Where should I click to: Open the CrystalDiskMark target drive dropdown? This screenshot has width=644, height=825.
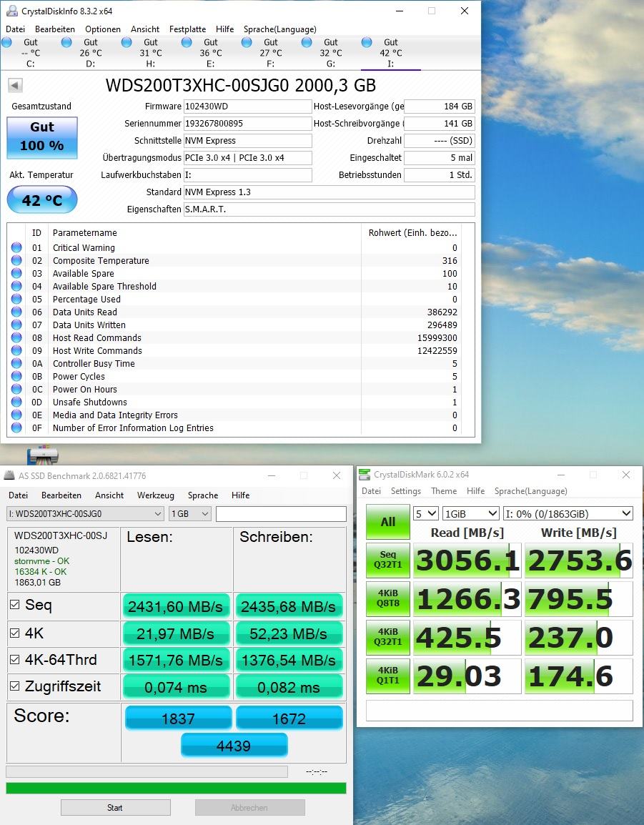click(x=568, y=513)
